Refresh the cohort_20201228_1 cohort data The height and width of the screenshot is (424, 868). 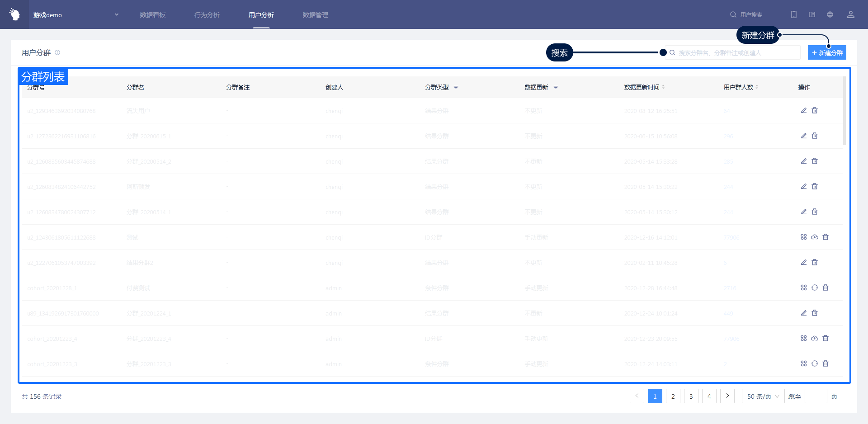coord(815,288)
